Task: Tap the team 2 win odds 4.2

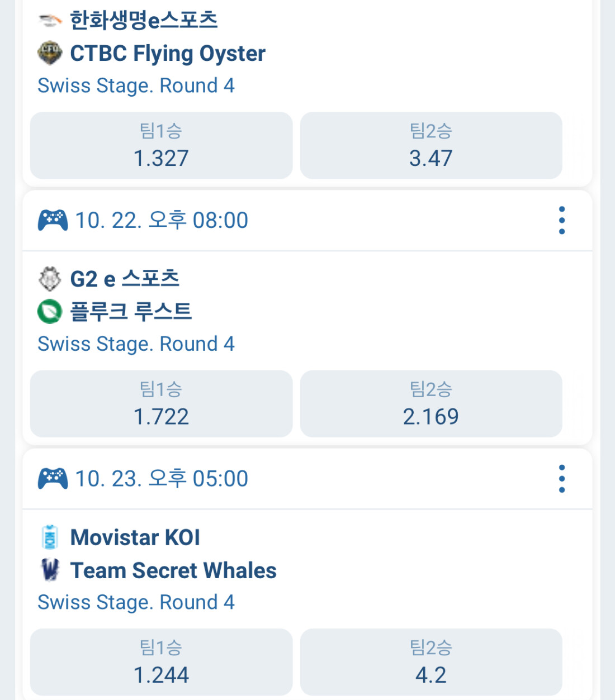Action: [430, 663]
